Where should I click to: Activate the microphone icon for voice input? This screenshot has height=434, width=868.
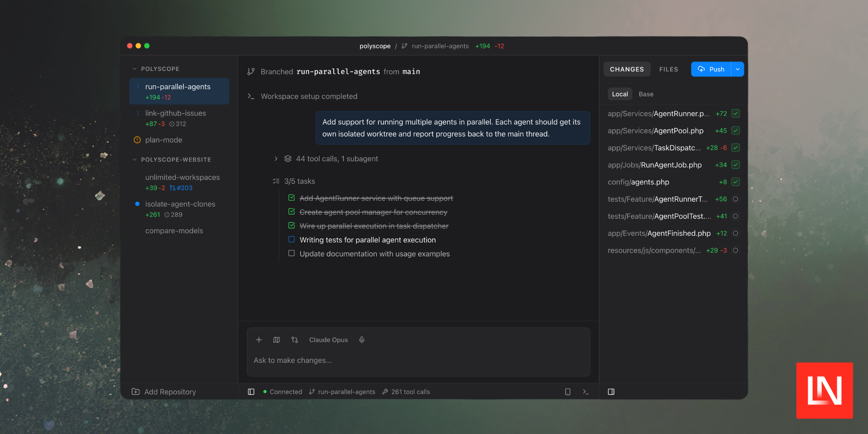click(362, 340)
